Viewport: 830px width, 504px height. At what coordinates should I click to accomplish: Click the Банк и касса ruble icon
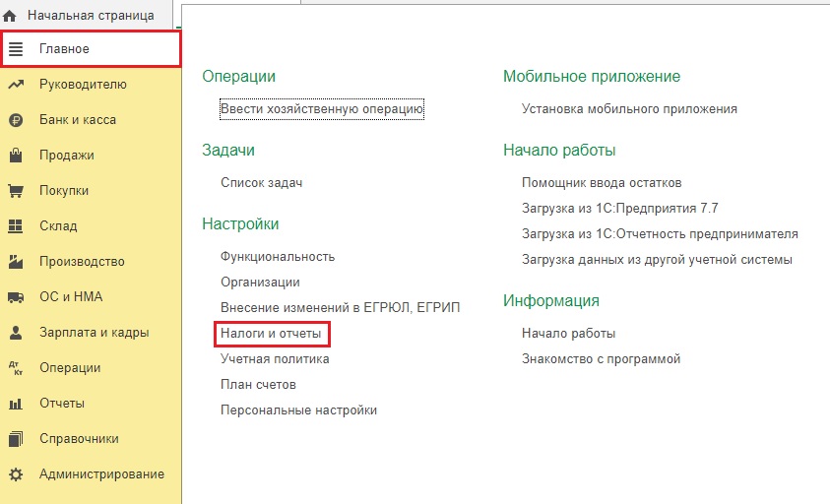pyautogui.click(x=16, y=120)
